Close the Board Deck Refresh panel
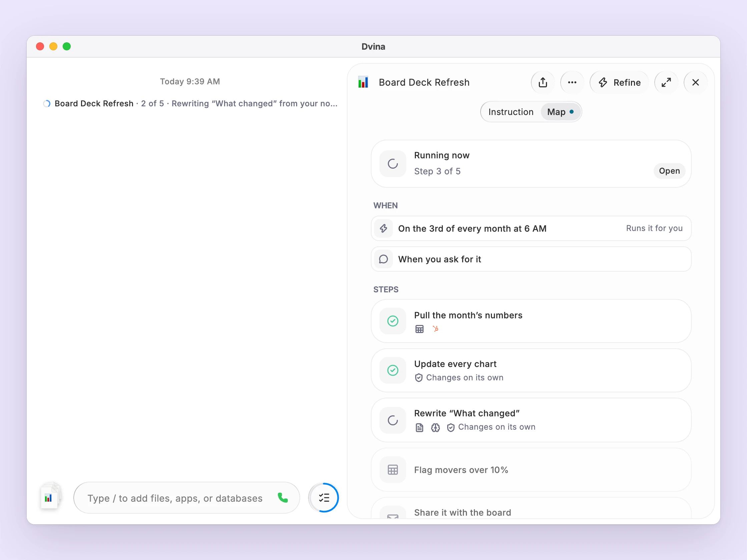 [x=695, y=82]
